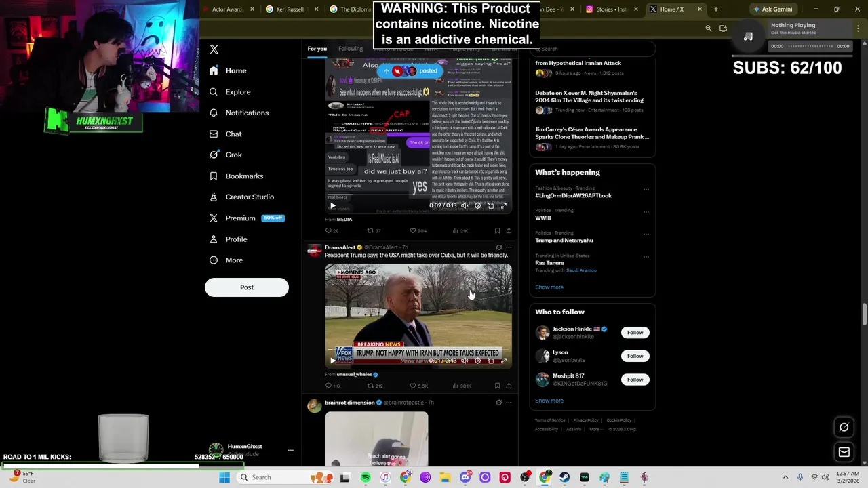Open options for Trump and Netanyahu trend
The image size is (868, 488).
[x=646, y=234]
